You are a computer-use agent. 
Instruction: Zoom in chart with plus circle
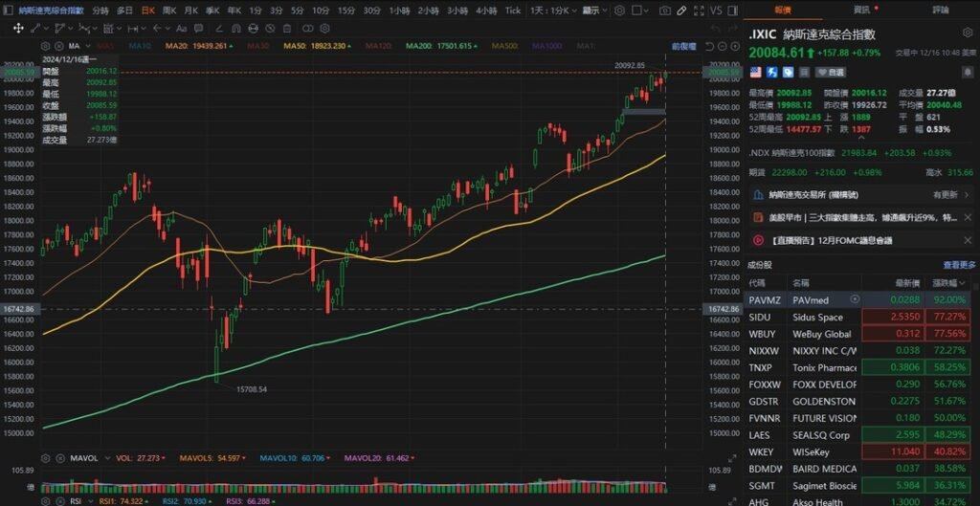point(735,46)
